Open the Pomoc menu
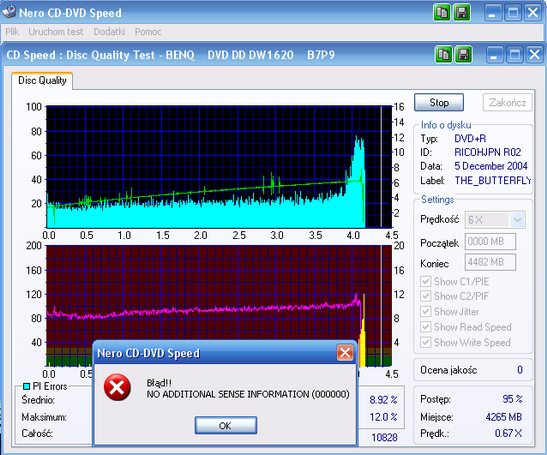Screen dimensions: 547x455 tap(148, 32)
